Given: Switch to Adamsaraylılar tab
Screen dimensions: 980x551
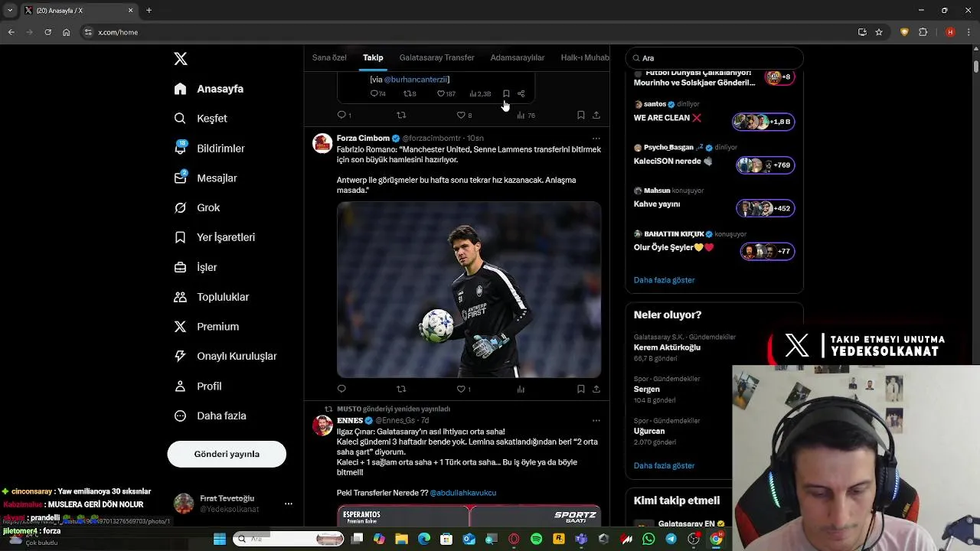Looking at the screenshot, I should [518, 57].
